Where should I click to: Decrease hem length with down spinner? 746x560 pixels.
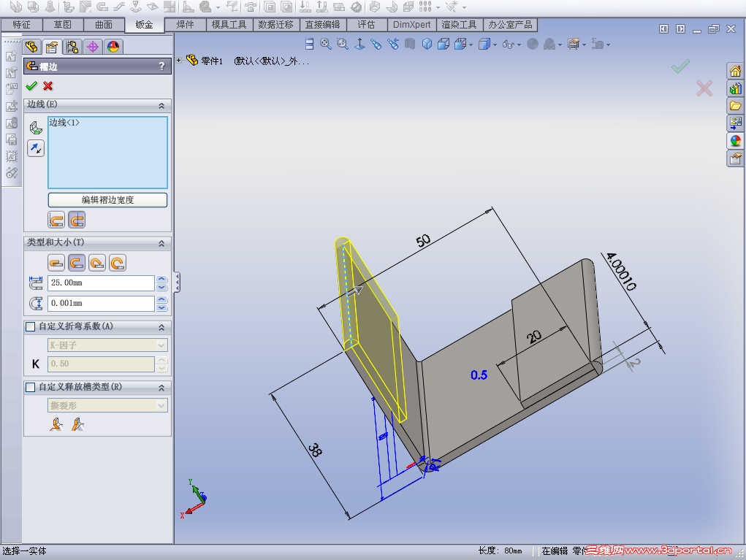(x=161, y=287)
